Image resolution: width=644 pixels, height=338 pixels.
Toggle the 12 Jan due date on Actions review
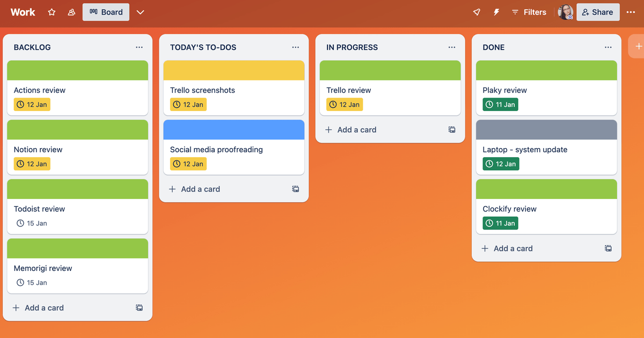click(x=32, y=105)
